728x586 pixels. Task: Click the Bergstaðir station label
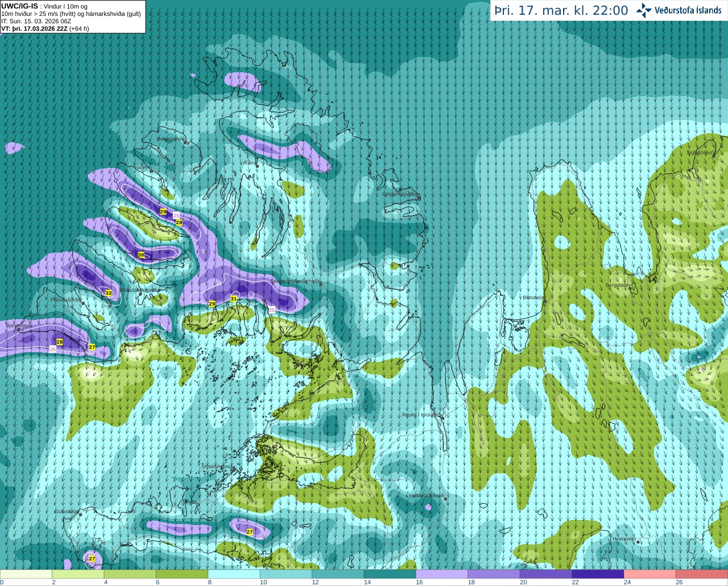click(618, 285)
